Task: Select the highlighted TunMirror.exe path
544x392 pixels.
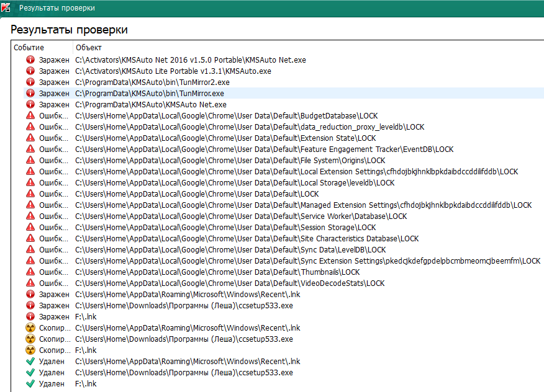Action: click(150, 94)
